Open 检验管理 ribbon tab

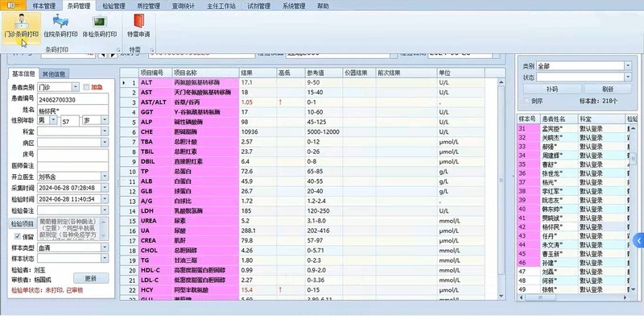pos(114,6)
